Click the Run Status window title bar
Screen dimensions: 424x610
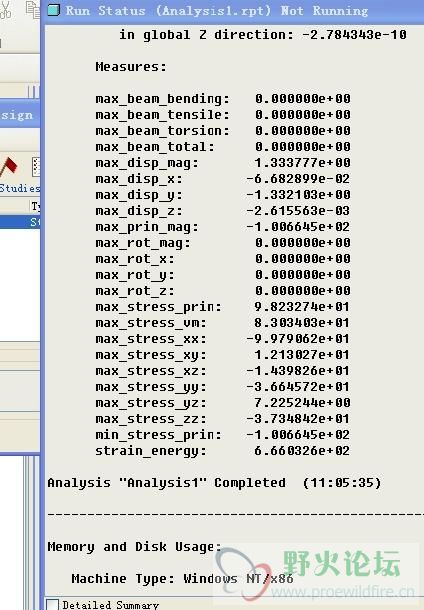(x=235, y=11)
